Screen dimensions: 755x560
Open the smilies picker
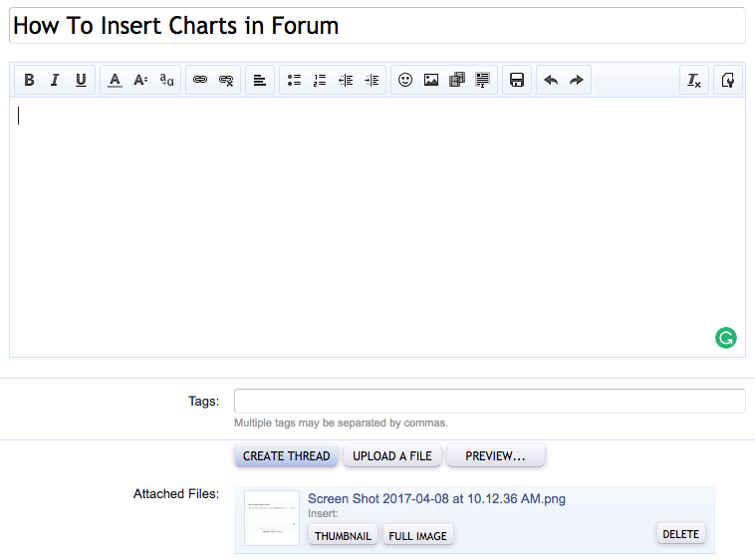pyautogui.click(x=405, y=81)
